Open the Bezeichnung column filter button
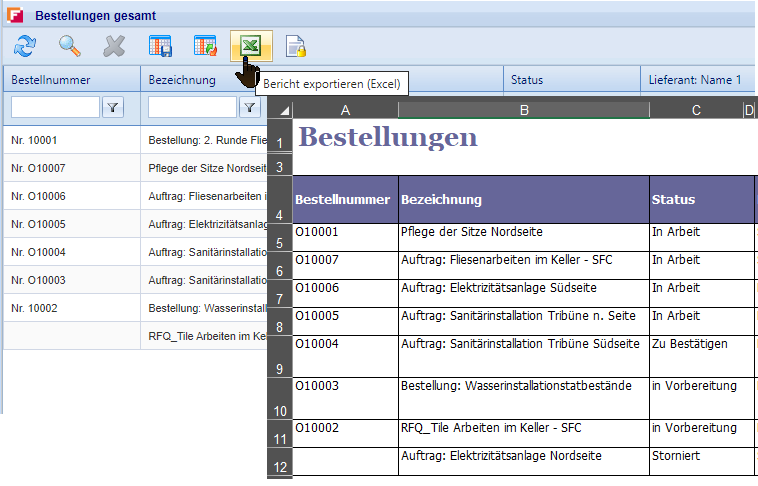Screen dimensions: 758x486 pos(250,107)
